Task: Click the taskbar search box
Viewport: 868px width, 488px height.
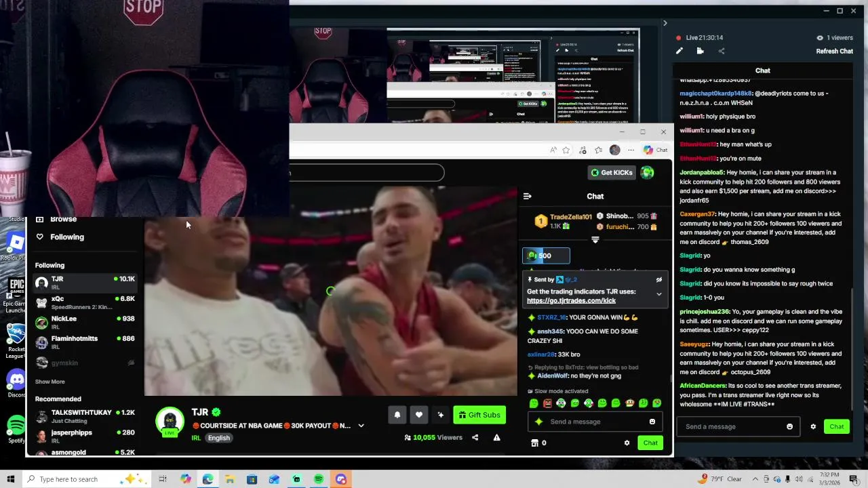Action: click(x=87, y=479)
